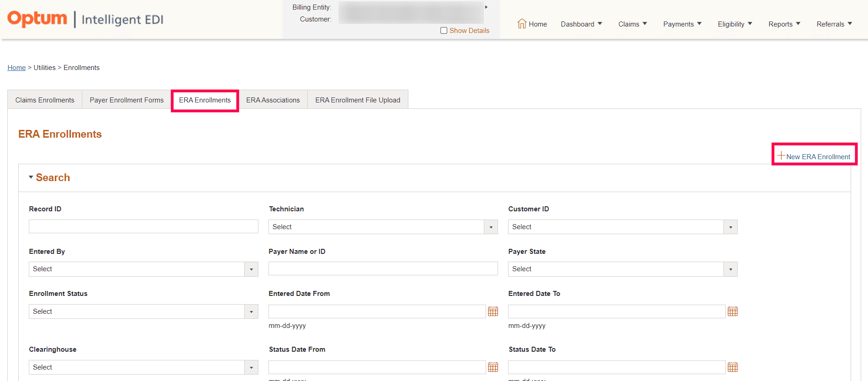Select the Payer Enrollment Forms tab
This screenshot has width=868, height=381.
tap(127, 100)
